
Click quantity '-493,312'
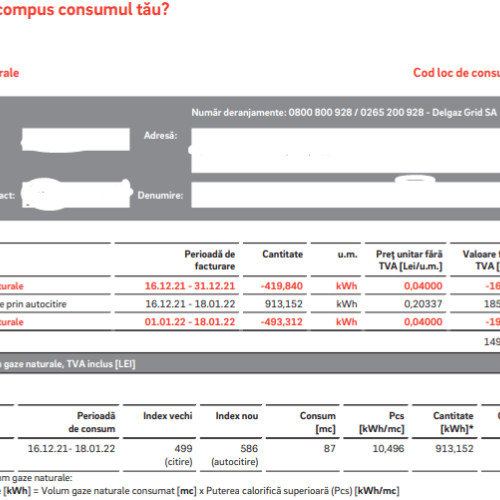(282, 322)
